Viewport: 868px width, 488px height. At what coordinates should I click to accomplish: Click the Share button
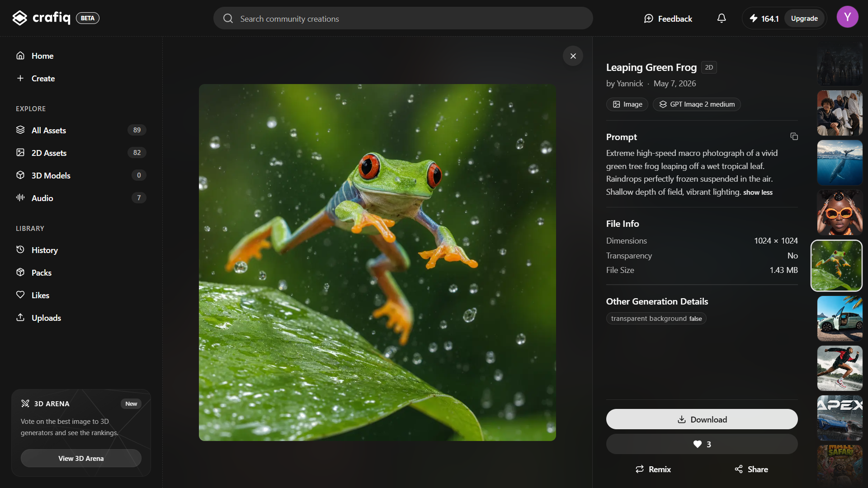pos(751,469)
